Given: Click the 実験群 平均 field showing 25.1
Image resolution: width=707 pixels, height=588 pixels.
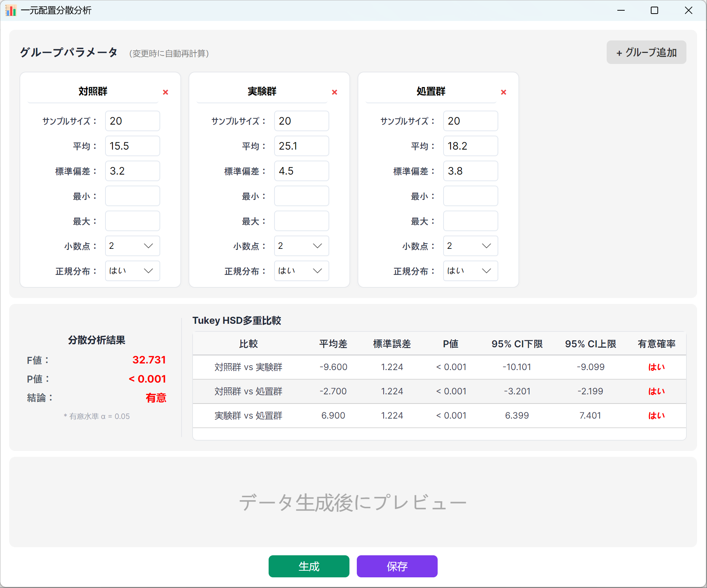Looking at the screenshot, I should (302, 146).
